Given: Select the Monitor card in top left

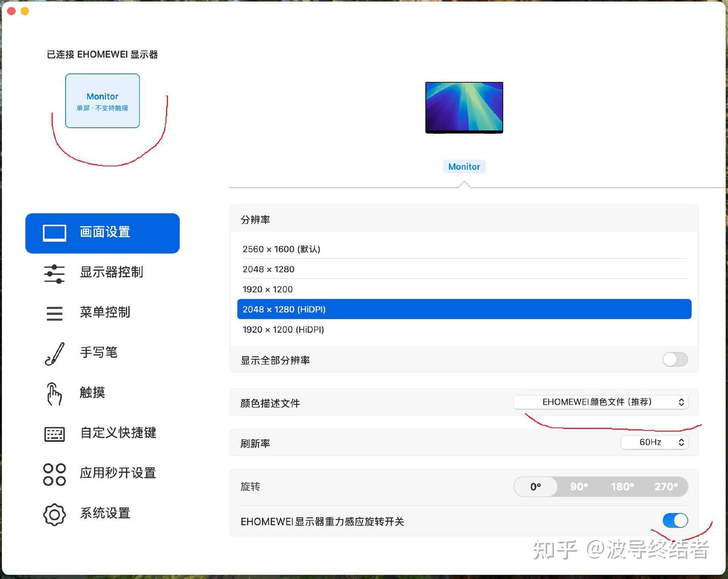Looking at the screenshot, I should [102, 101].
